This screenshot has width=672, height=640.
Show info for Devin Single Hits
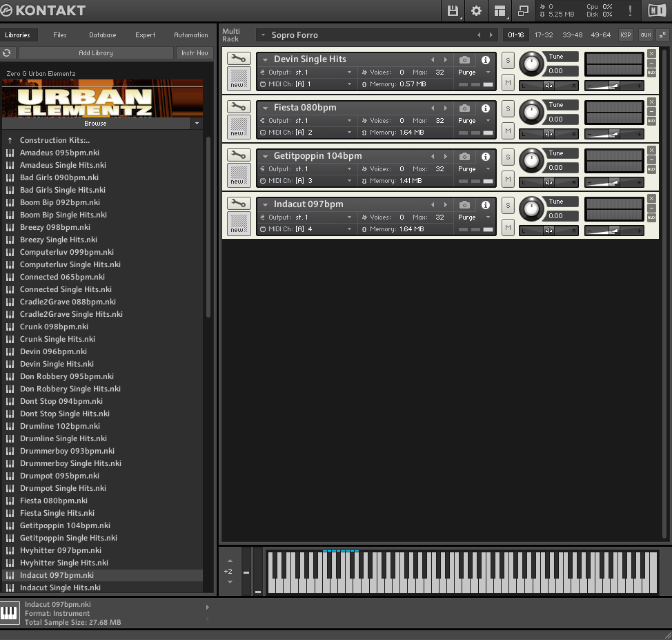486,59
